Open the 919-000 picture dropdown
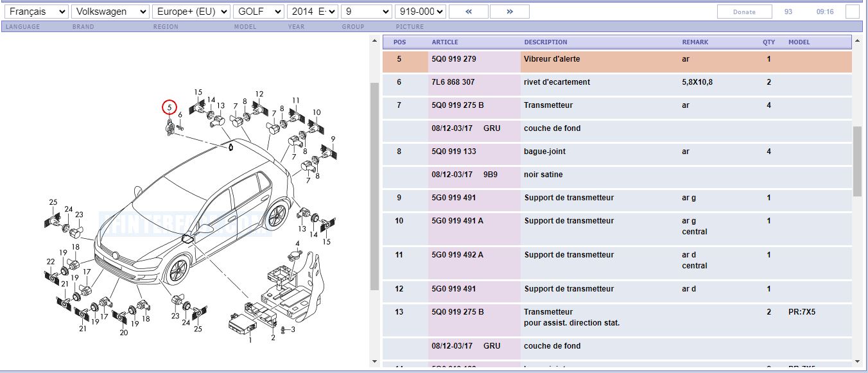Screen dimensions: 868x373 coord(421,12)
